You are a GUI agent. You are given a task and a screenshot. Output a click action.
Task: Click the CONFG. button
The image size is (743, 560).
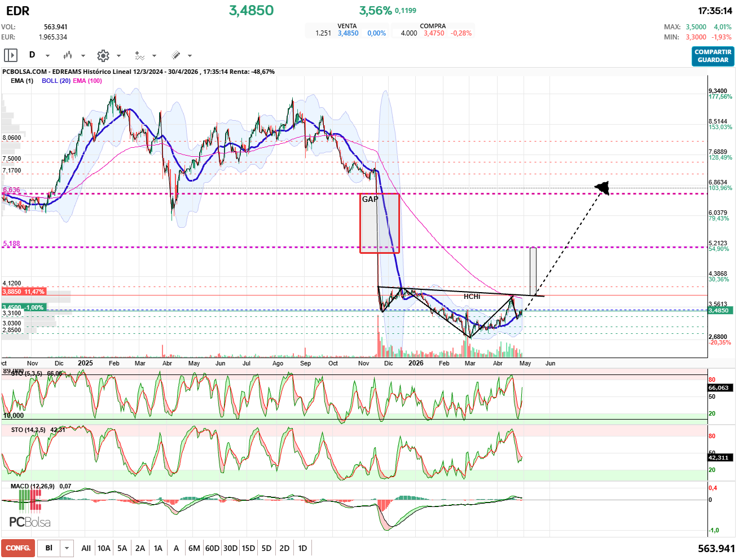point(18,548)
